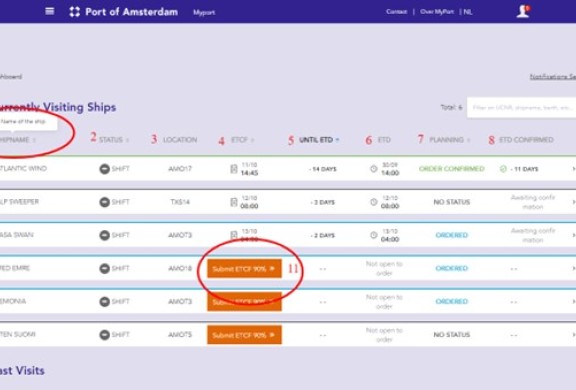Click the Past Visits heading
This screenshot has height=390, width=576.
click(22, 371)
